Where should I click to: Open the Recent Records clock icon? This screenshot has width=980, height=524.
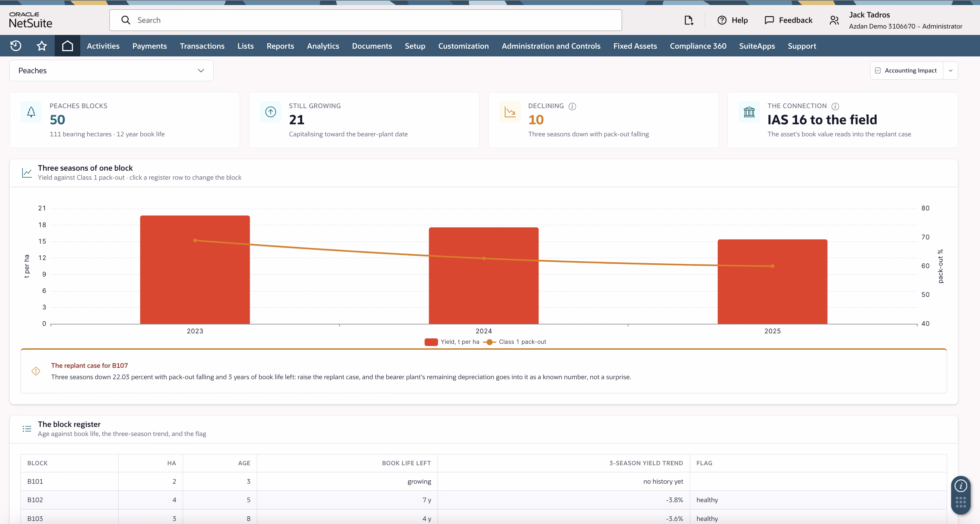15,46
